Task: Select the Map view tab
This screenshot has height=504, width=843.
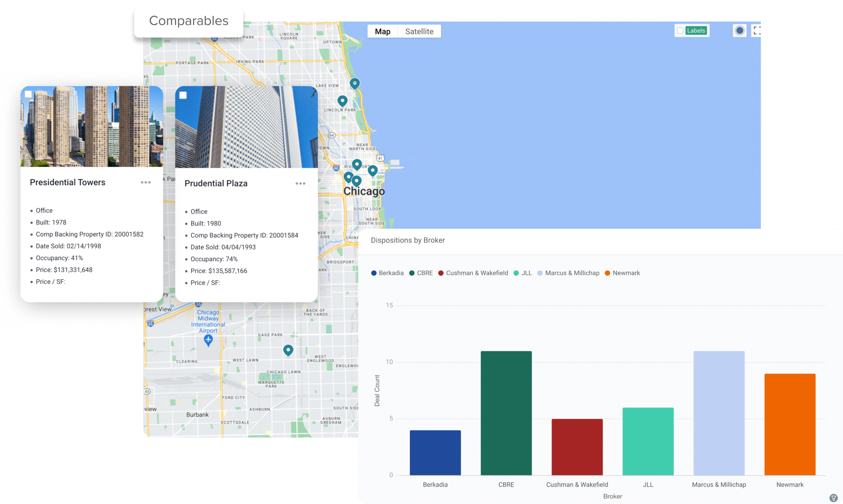Action: coord(382,31)
